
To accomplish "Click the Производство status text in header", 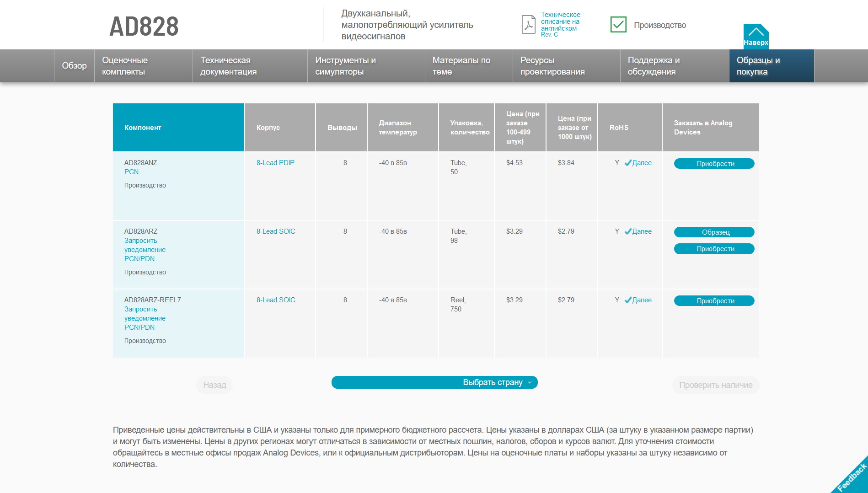I will 660,25.
